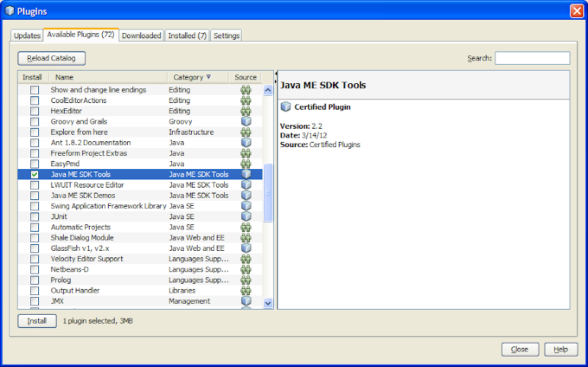
Task: Tick the JMX install checkbox
Action: pyautogui.click(x=35, y=301)
